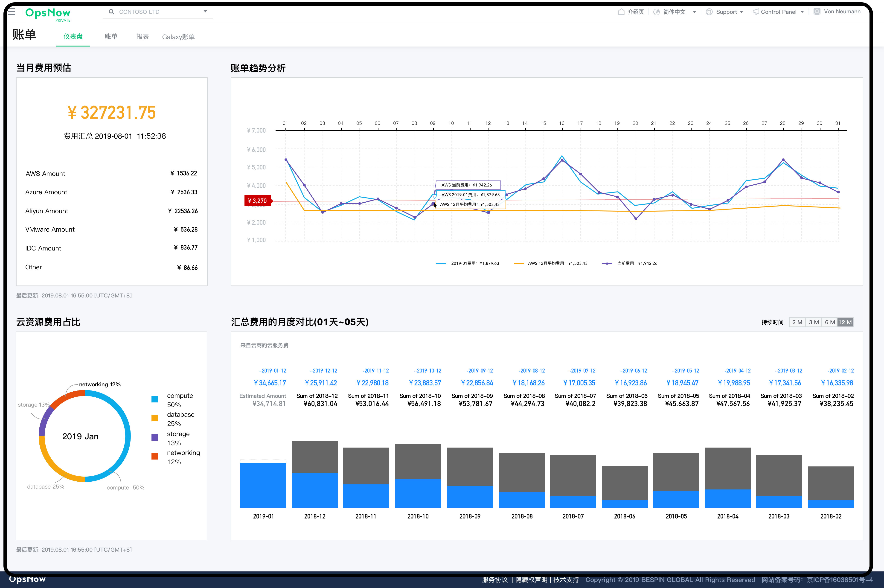Click the globe icon for language
This screenshot has width=884, height=588.
657,12
